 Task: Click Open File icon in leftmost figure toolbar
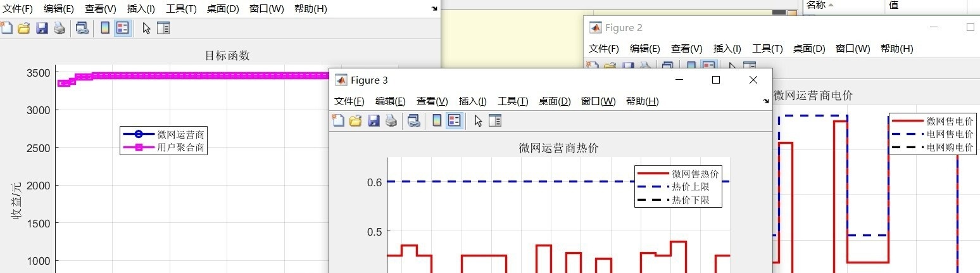click(24, 28)
